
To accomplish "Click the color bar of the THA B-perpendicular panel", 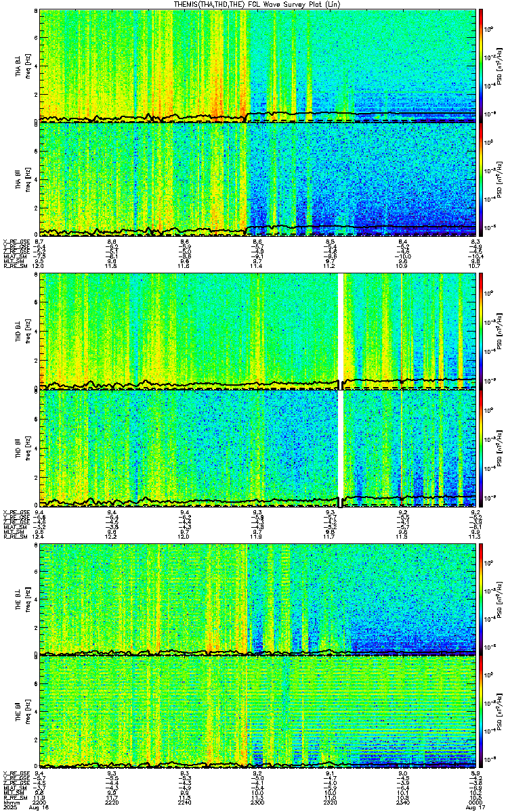I will [x=481, y=65].
